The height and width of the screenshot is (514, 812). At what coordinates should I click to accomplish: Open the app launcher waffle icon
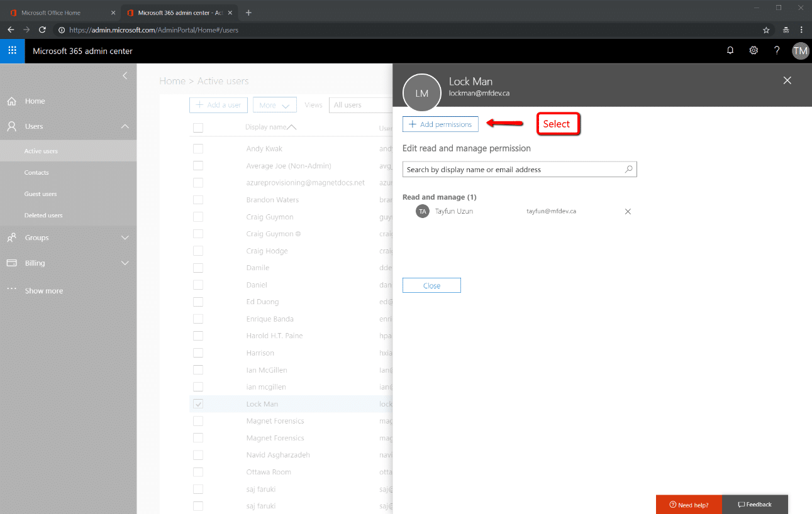tap(12, 51)
